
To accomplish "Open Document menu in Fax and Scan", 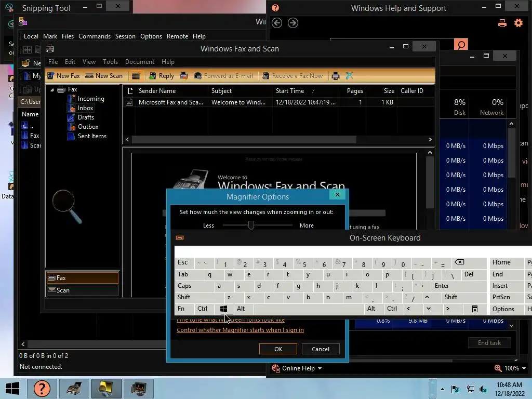I will click(x=139, y=62).
